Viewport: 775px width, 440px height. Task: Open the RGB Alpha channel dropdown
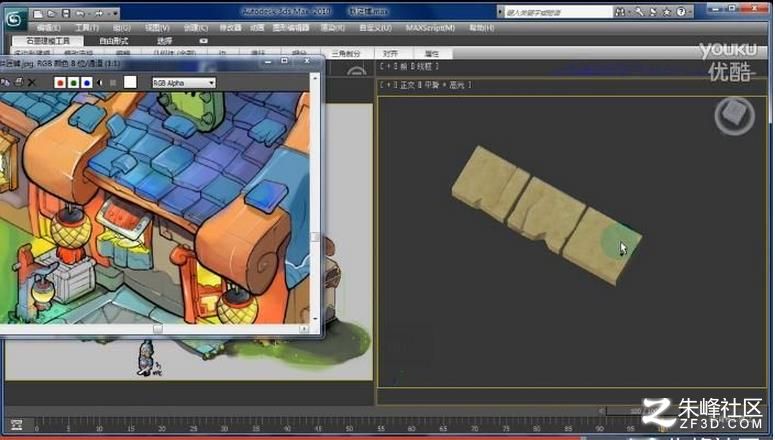(184, 83)
